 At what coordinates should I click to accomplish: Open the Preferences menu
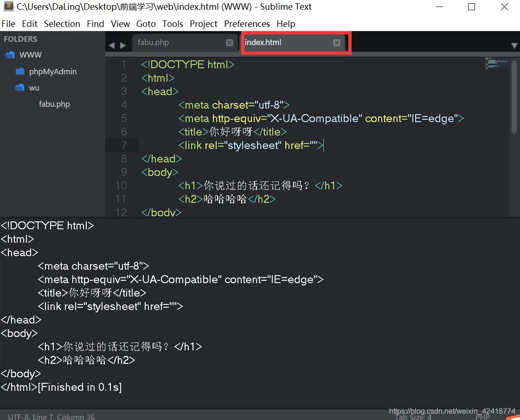[247, 24]
